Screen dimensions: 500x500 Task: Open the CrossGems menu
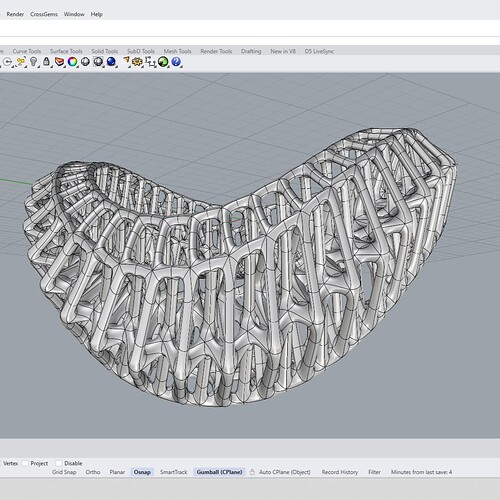44,14
